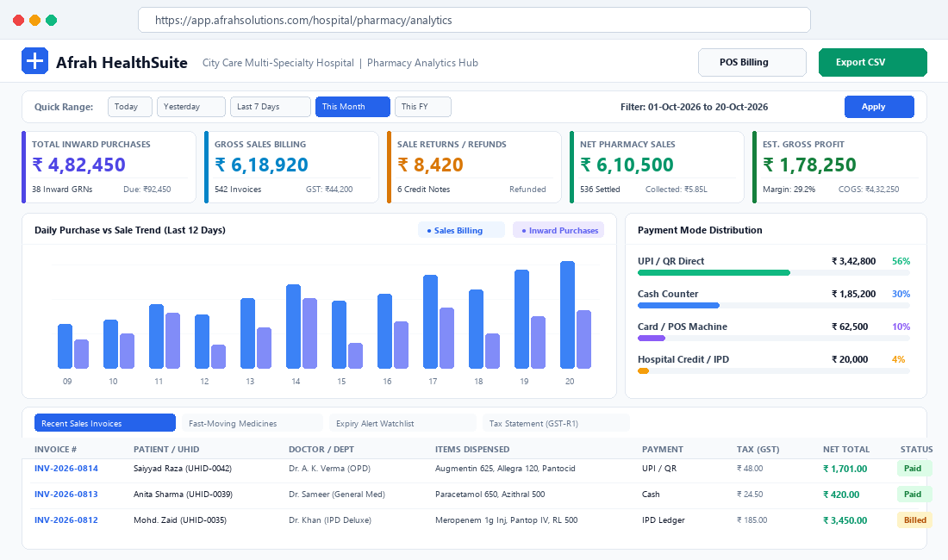The height and width of the screenshot is (560, 948).
Task: Click the Net Pharmacy Sales amount ₹ 6,10,500
Action: [627, 165]
